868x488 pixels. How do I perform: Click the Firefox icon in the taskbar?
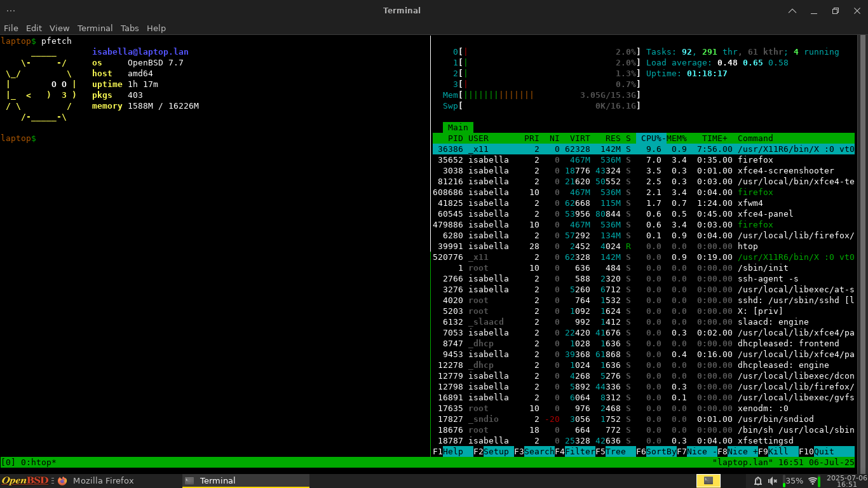pyautogui.click(x=62, y=481)
